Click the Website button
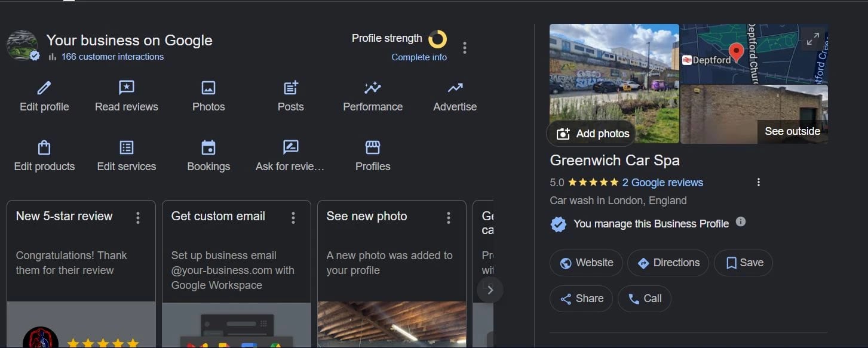The width and height of the screenshot is (868, 348). [586, 263]
